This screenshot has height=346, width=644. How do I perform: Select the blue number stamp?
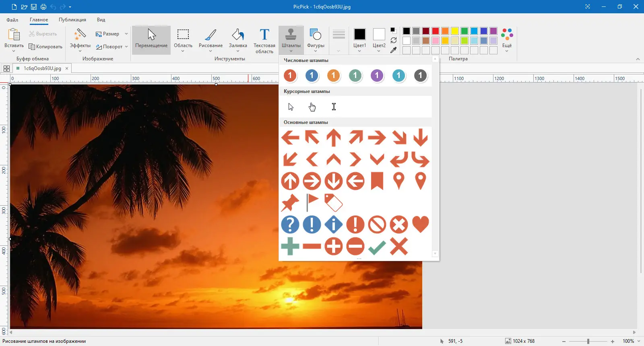click(x=312, y=76)
